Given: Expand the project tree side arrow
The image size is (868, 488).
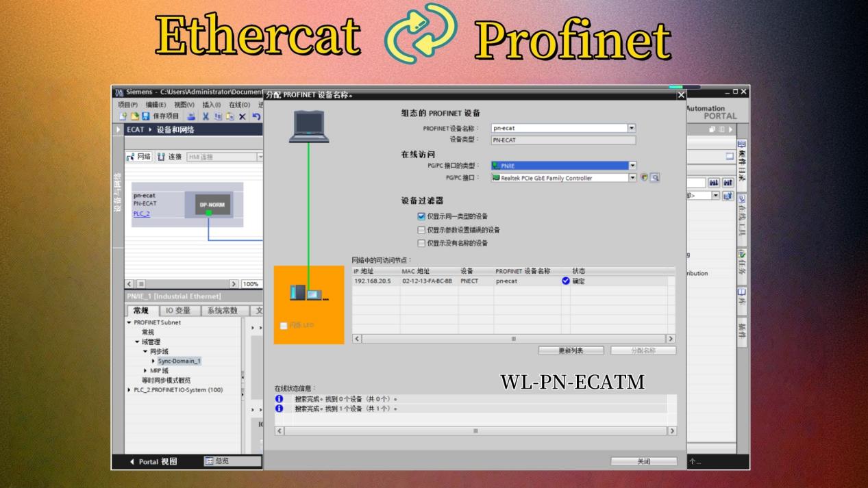Looking at the screenshot, I should 119,130.
